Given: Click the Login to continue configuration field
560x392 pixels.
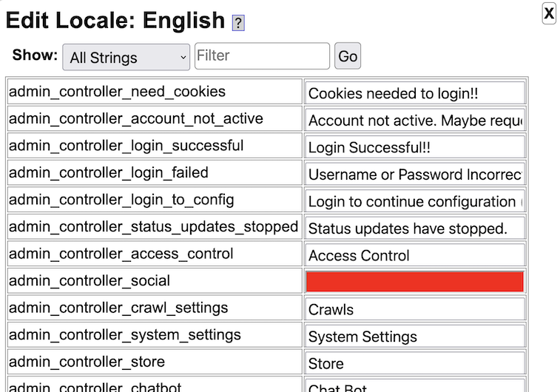Looking at the screenshot, I should [415, 201].
